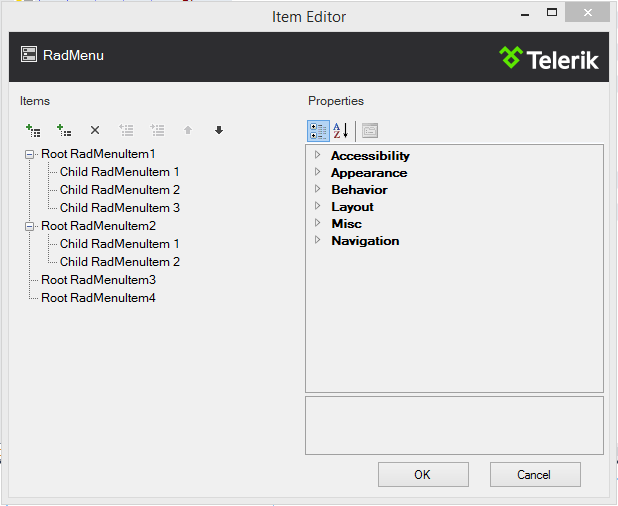
Task: Minimize the Item Editor window
Action: 525,14
